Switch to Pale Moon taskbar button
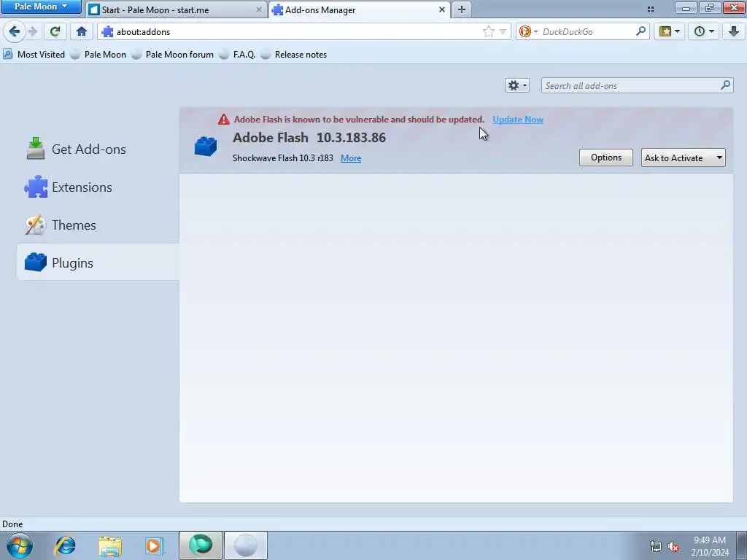Screen dimensions: 747x560 [245, 545]
